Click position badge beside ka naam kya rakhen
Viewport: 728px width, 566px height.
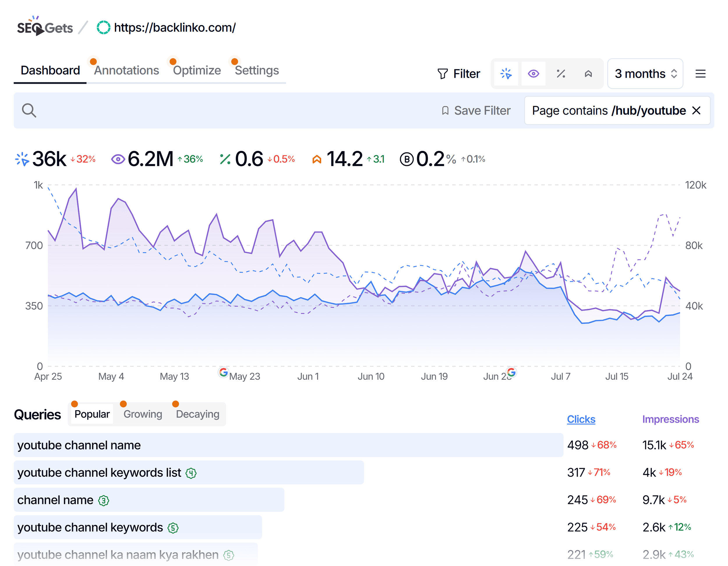point(229,555)
